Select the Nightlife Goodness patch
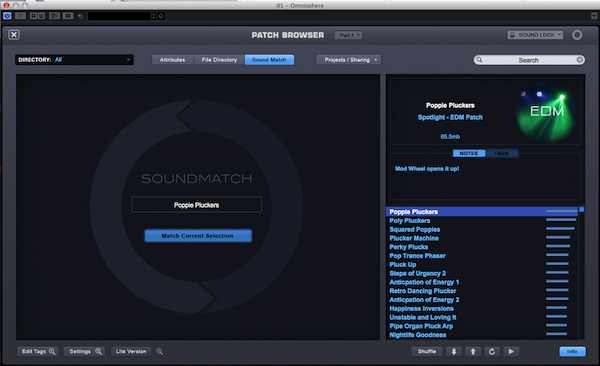600x366 pixels. click(x=482, y=335)
